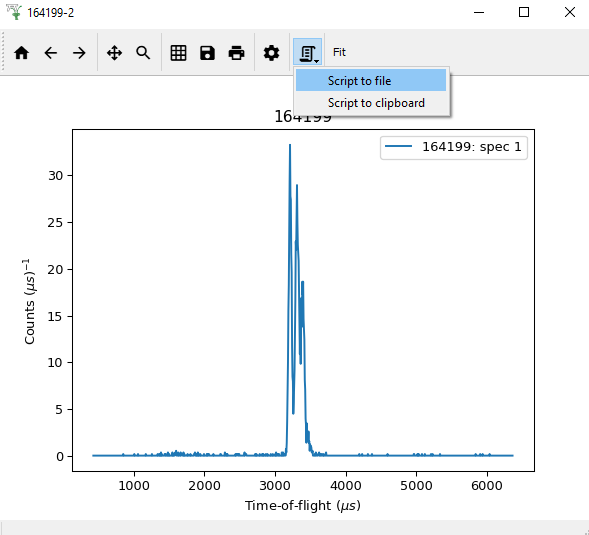
Task: Click the highest peak of the curve
Action: click(x=290, y=145)
